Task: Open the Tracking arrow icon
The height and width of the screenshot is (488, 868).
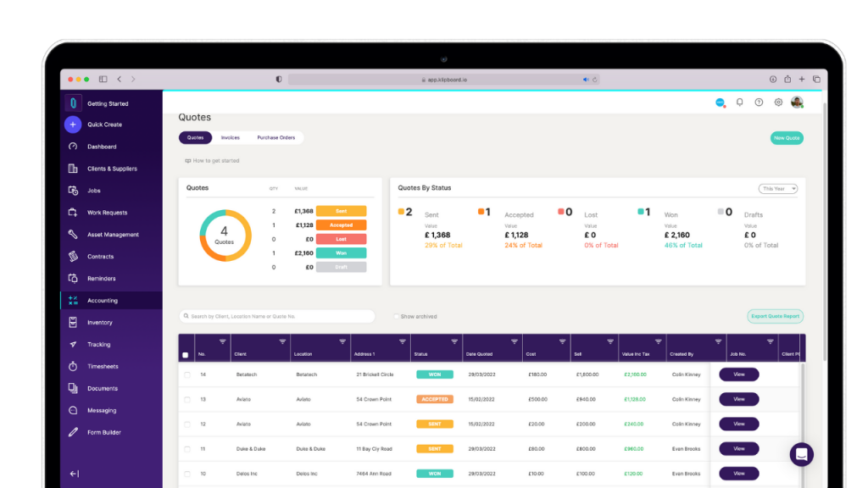Action: coord(73,344)
